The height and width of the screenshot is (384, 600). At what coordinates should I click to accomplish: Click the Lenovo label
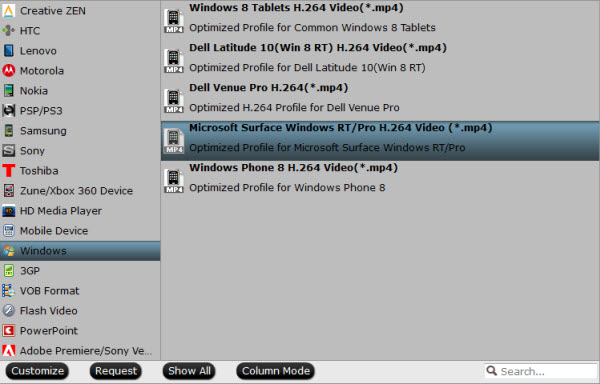coord(38,50)
